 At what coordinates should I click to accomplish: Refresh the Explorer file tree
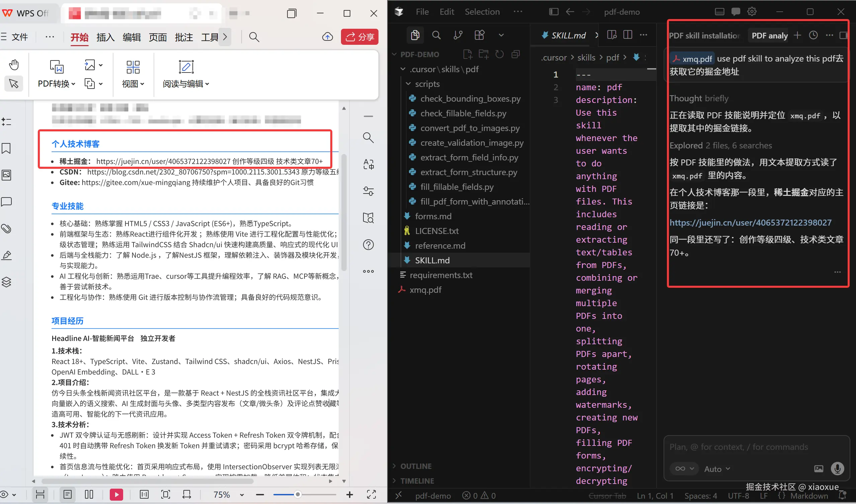click(x=499, y=54)
